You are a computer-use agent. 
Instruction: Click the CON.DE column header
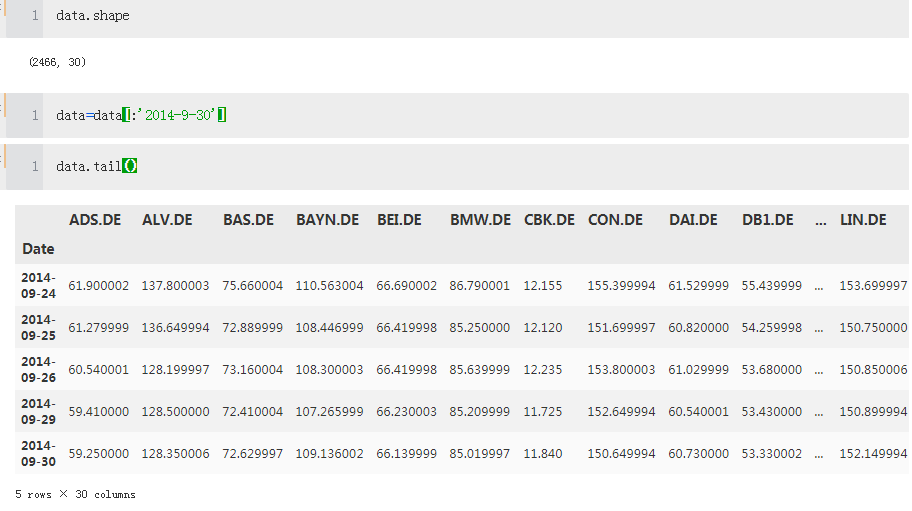615,220
